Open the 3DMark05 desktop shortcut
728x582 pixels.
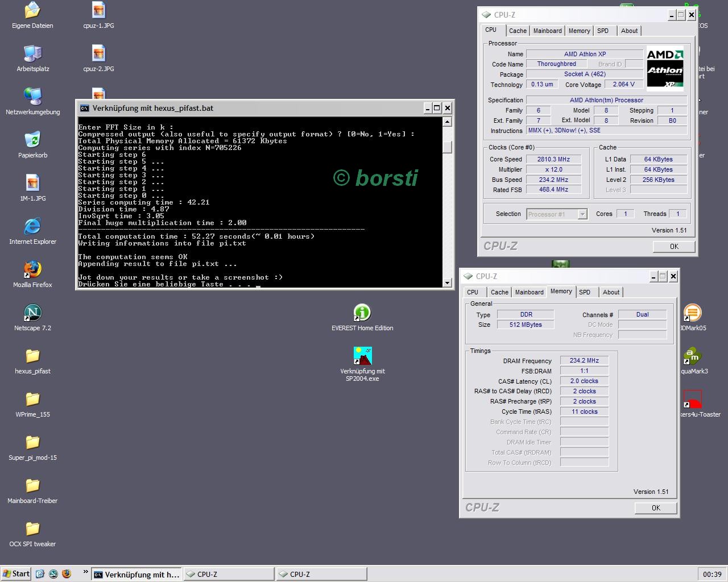point(692,313)
